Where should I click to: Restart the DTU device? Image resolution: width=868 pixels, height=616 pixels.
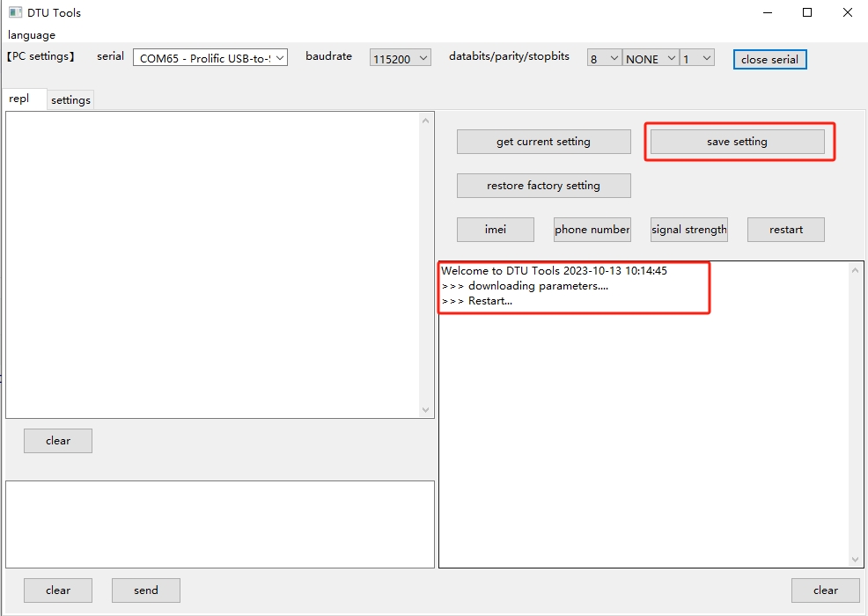click(785, 230)
